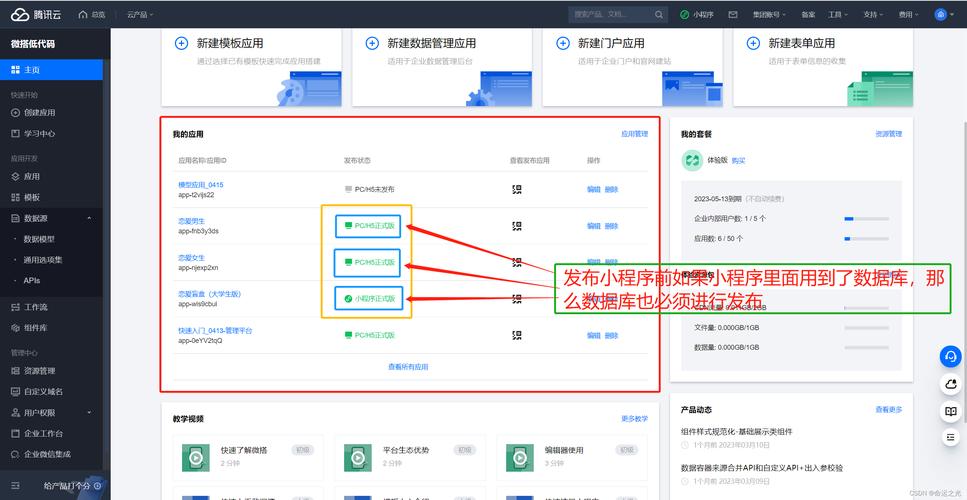
Task: Open QR code for 模型应用_0415
Action: click(x=517, y=189)
